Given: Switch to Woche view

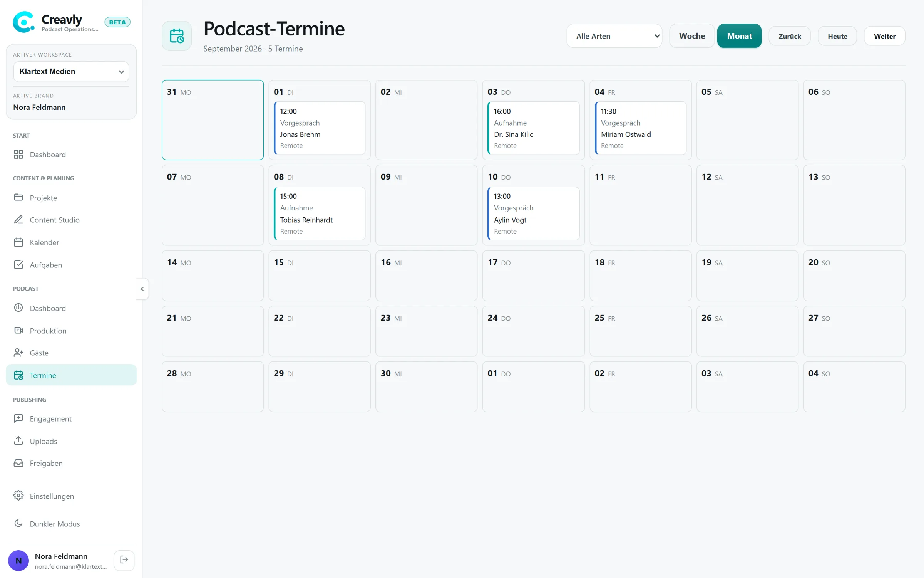Looking at the screenshot, I should point(692,36).
